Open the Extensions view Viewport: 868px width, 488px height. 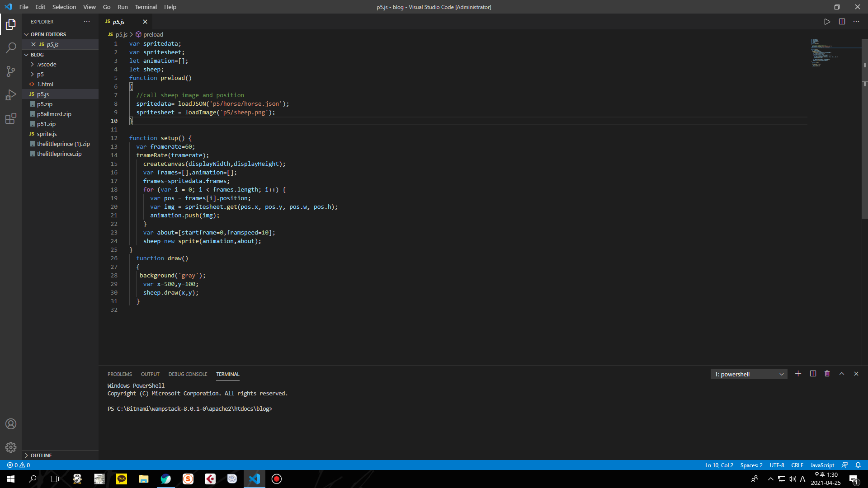pyautogui.click(x=11, y=118)
